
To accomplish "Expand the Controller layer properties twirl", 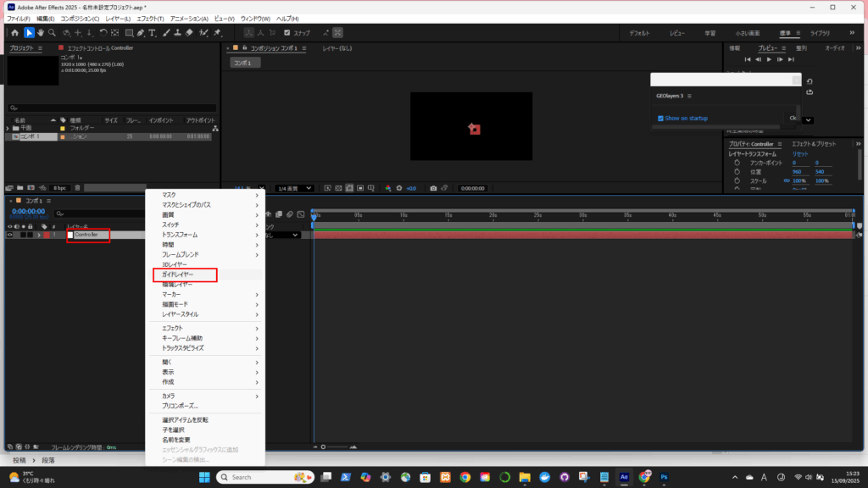I will click(38, 235).
